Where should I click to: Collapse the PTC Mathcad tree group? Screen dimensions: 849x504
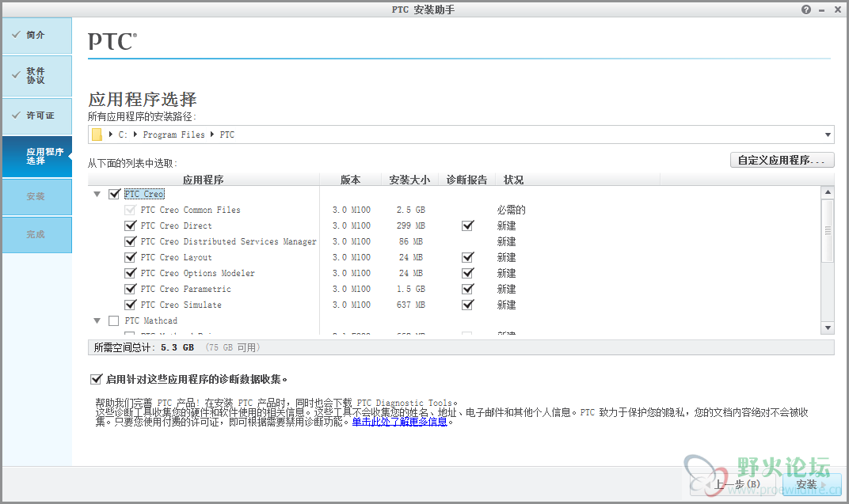tap(97, 320)
